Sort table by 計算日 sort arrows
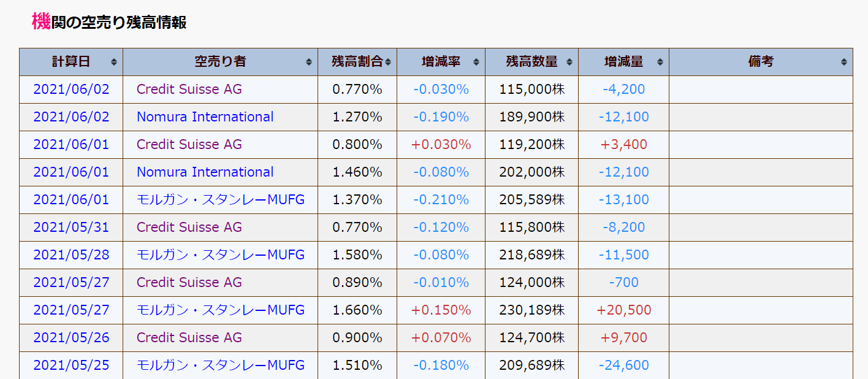 click(x=114, y=62)
